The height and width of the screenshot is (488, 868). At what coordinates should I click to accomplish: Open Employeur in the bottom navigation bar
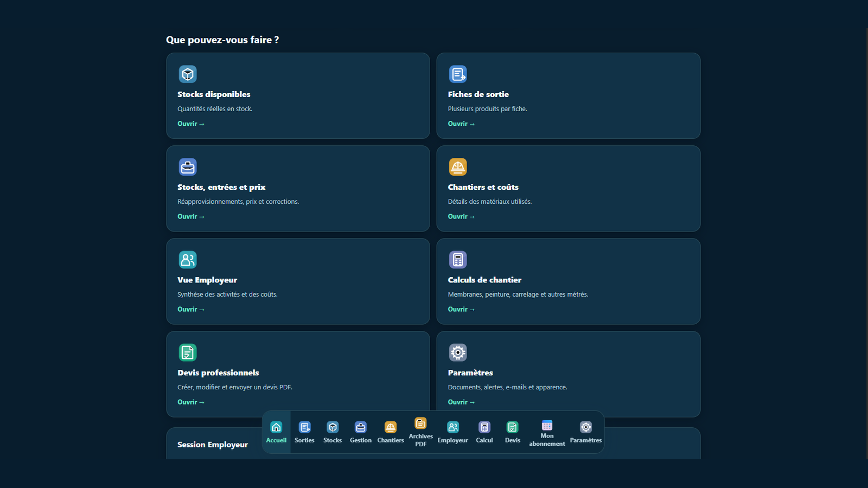coord(453,432)
